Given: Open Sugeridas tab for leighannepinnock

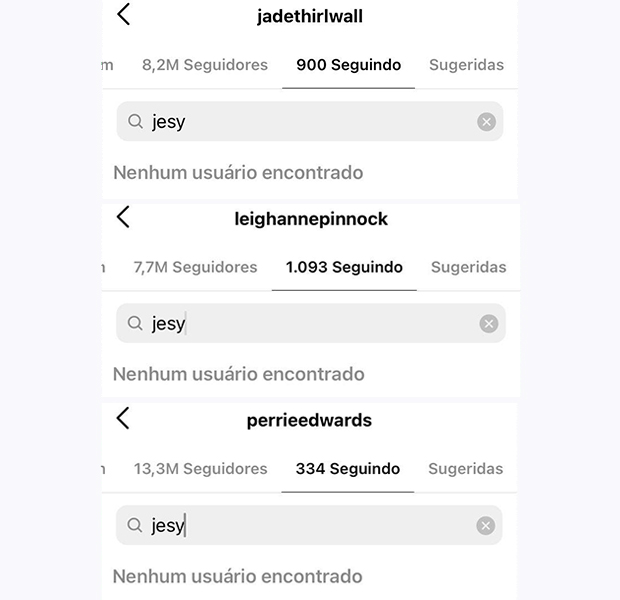Looking at the screenshot, I should pyautogui.click(x=469, y=267).
